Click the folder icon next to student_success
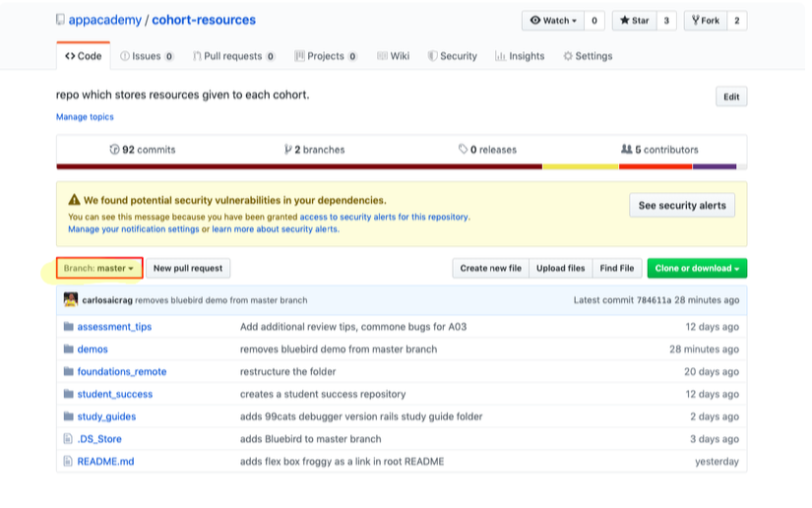Screen dimensions: 812x508 click(x=68, y=394)
